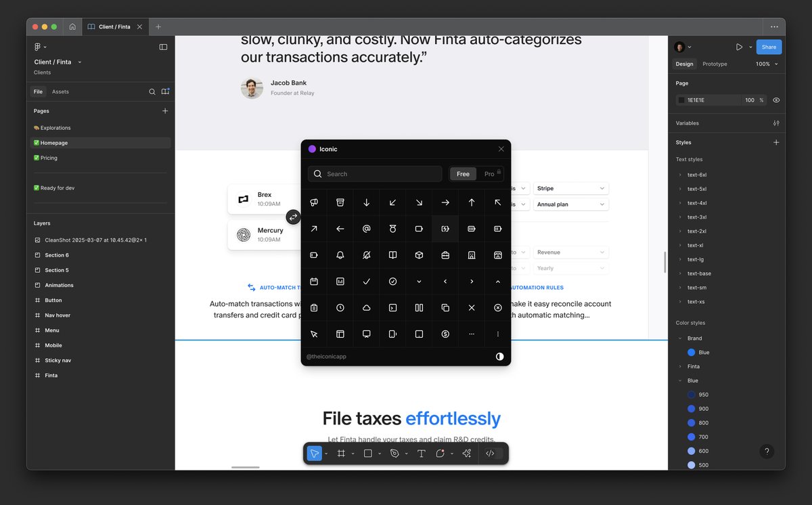Viewport: 812px width, 505px height.
Task: Toggle the left sidebar panel icon
Action: click(163, 47)
